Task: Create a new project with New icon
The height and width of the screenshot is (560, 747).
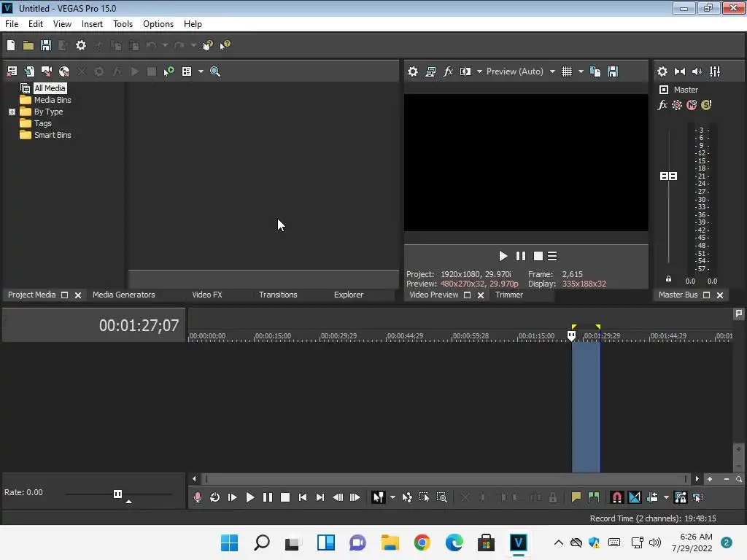Action: [x=11, y=45]
